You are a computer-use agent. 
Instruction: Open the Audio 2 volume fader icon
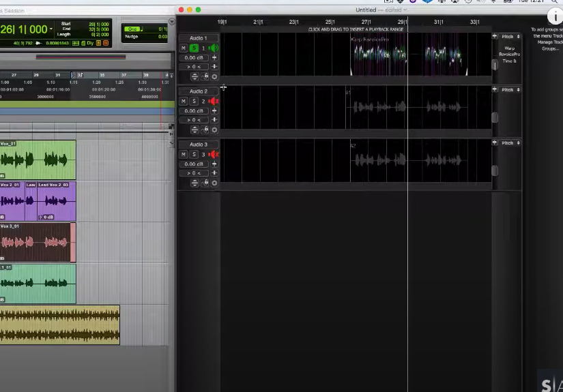coord(214,111)
